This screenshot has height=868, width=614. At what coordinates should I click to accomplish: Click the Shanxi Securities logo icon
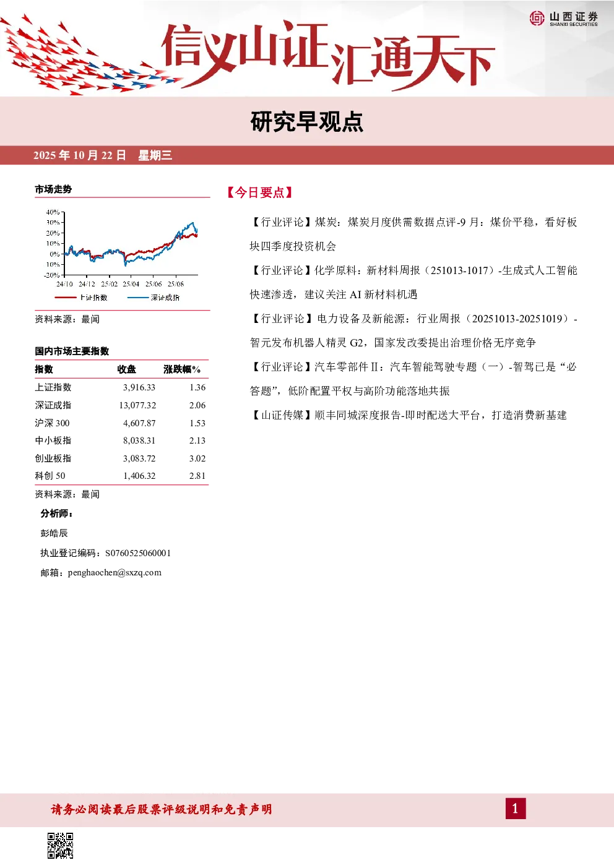click(537, 19)
